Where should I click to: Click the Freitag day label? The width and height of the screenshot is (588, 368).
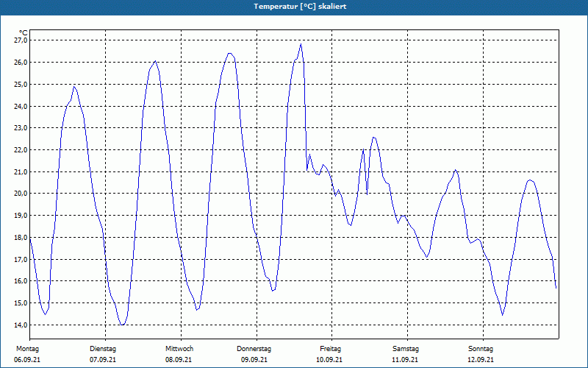pos(330,349)
